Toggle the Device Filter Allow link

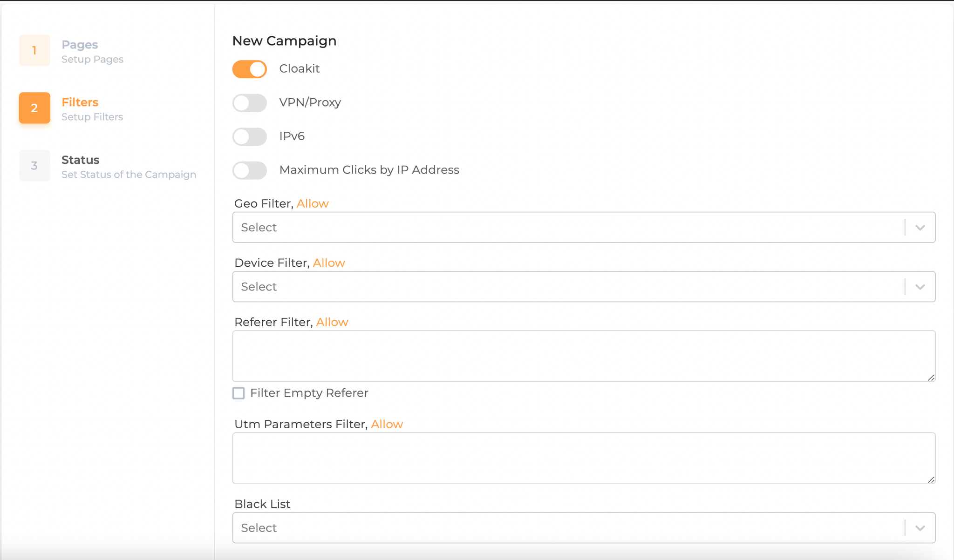click(329, 263)
